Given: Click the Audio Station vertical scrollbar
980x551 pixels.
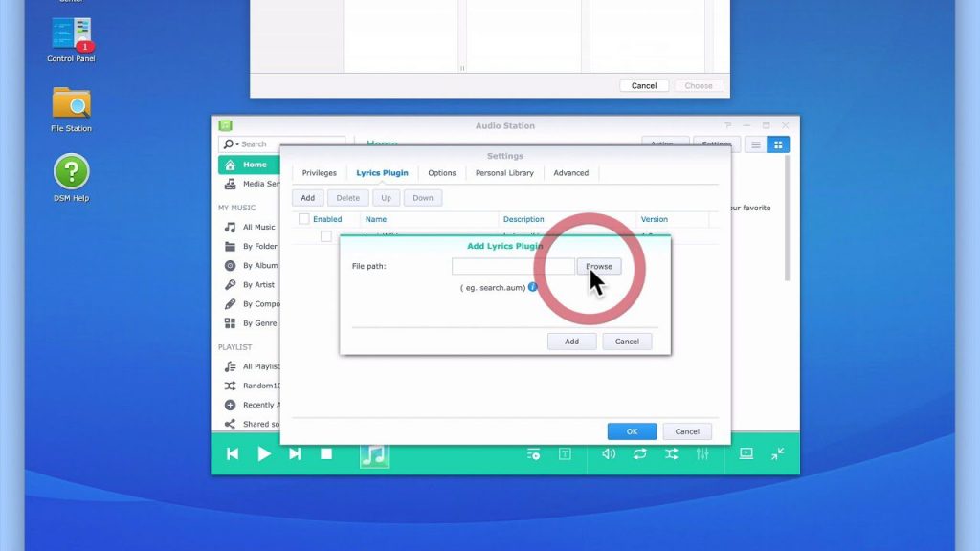Looking at the screenshot, I should click(787, 219).
